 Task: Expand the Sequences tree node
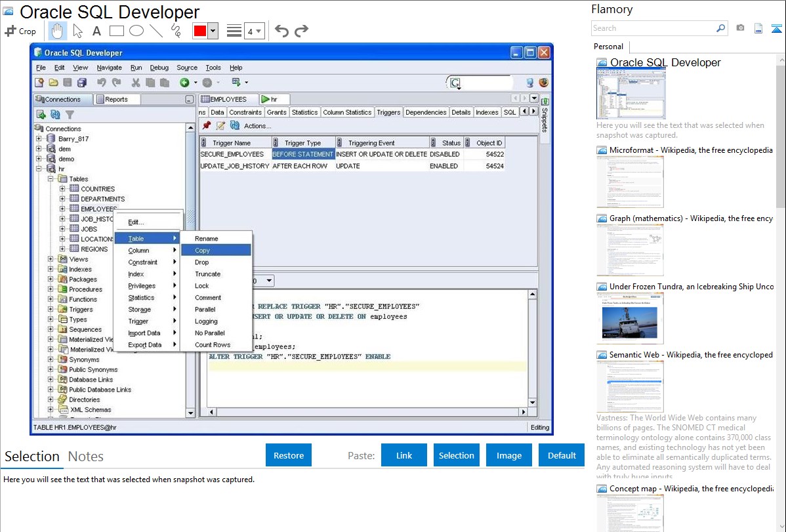point(51,329)
